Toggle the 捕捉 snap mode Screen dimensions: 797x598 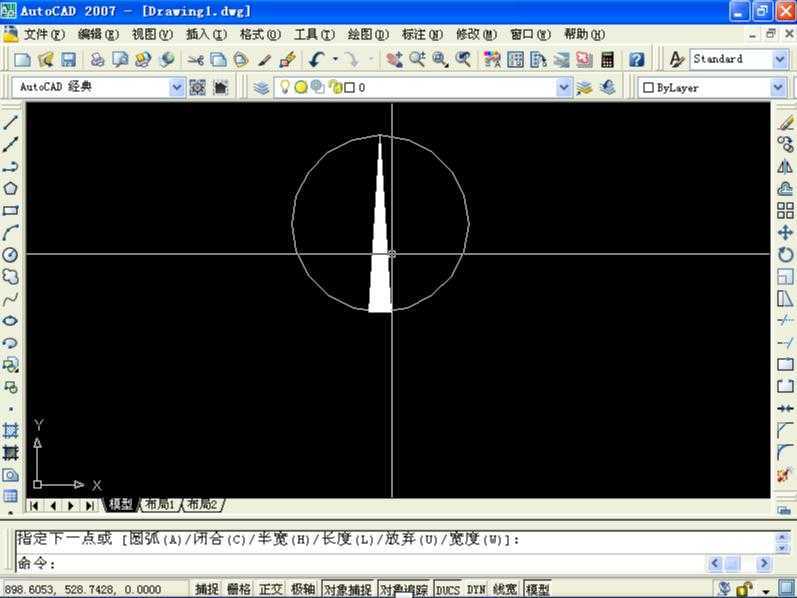tap(207, 589)
